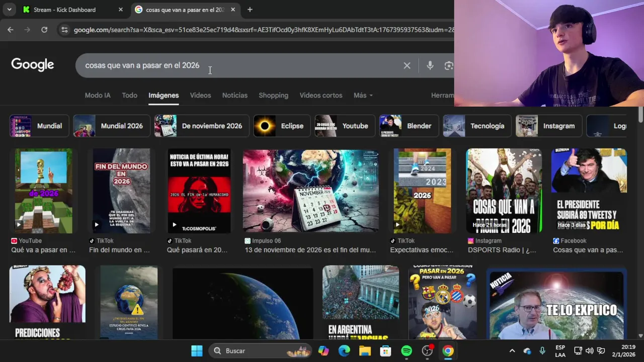This screenshot has width=644, height=362.
Task: Start voice search with the microphone
Action: (x=430, y=65)
